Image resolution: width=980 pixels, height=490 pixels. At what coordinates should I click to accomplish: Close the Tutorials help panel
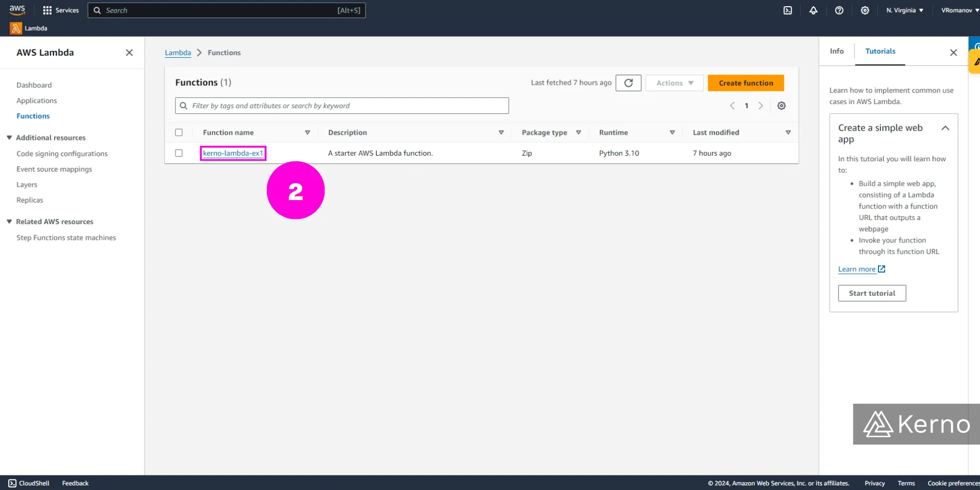tap(953, 53)
